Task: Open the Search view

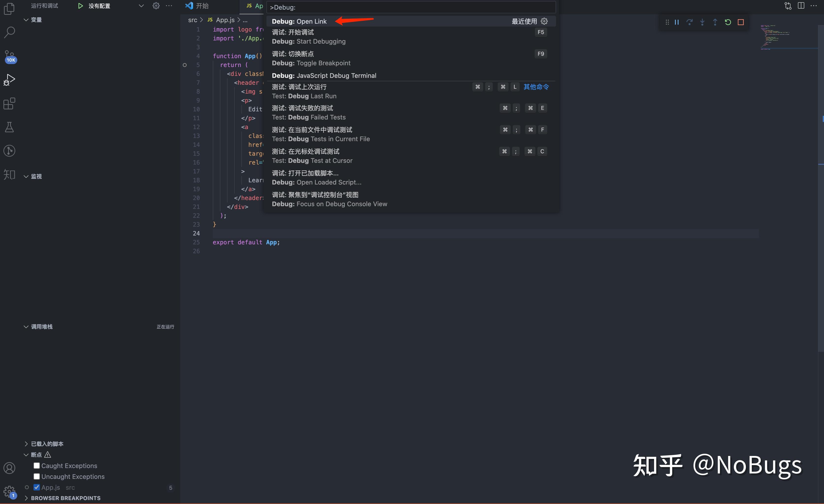Action: tap(9, 32)
